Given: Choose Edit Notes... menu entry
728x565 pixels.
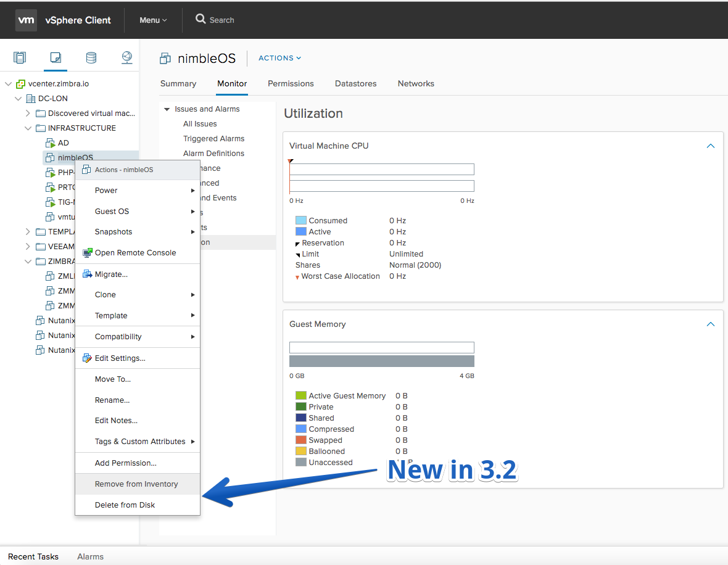Looking at the screenshot, I should click(138, 421).
